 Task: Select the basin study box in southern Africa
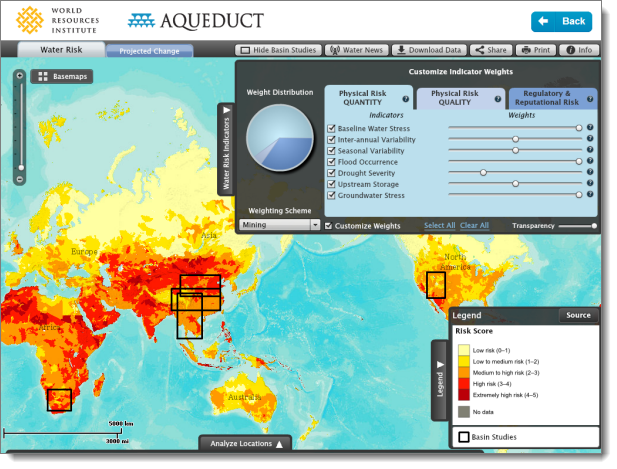[59, 400]
